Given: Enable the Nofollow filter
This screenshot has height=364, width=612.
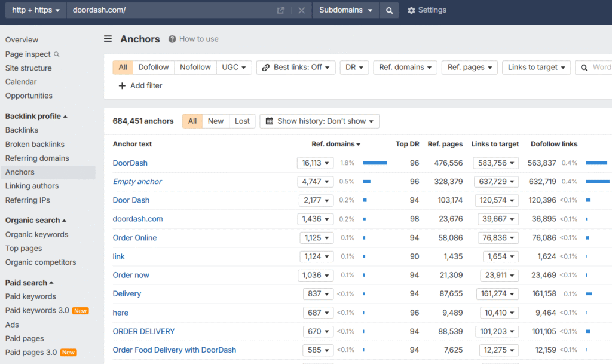Looking at the screenshot, I should click(195, 67).
